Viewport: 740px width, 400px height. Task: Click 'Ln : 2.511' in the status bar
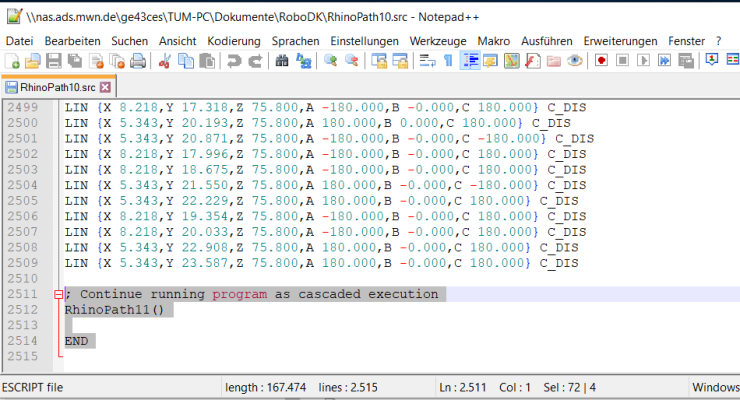(x=462, y=387)
